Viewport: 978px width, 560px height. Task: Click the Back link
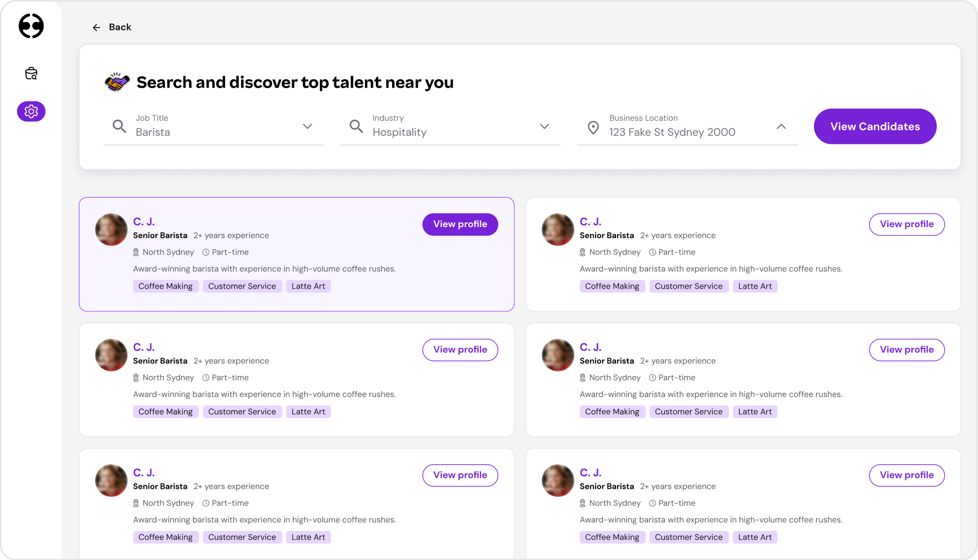click(x=120, y=27)
